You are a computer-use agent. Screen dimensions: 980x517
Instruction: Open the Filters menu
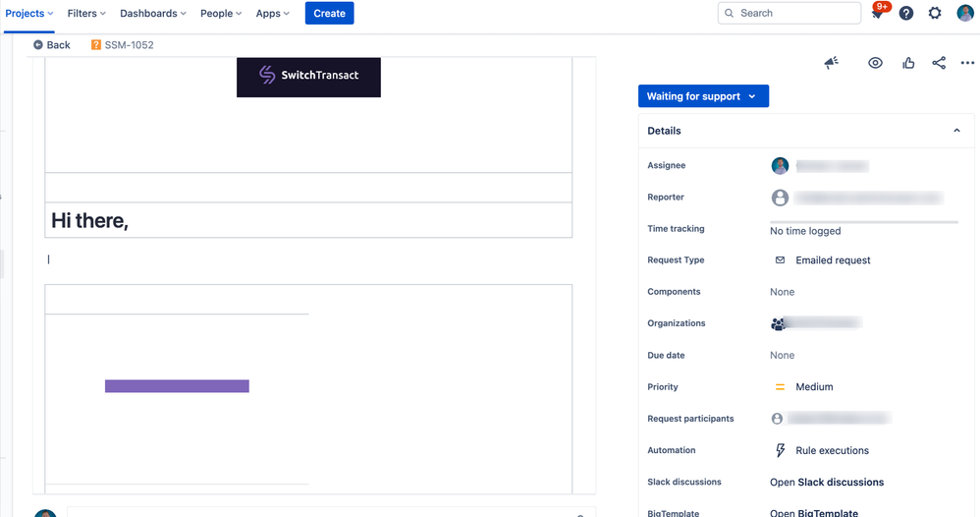point(86,13)
